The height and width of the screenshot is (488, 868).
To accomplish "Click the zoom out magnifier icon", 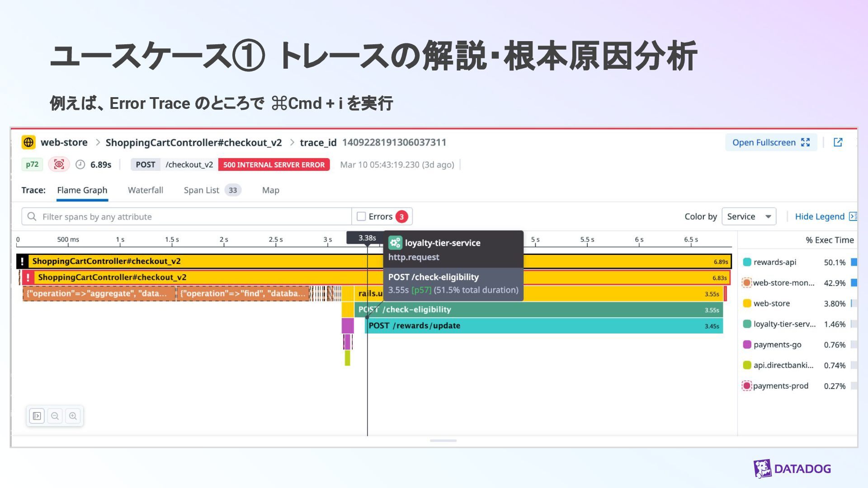I will pyautogui.click(x=55, y=416).
